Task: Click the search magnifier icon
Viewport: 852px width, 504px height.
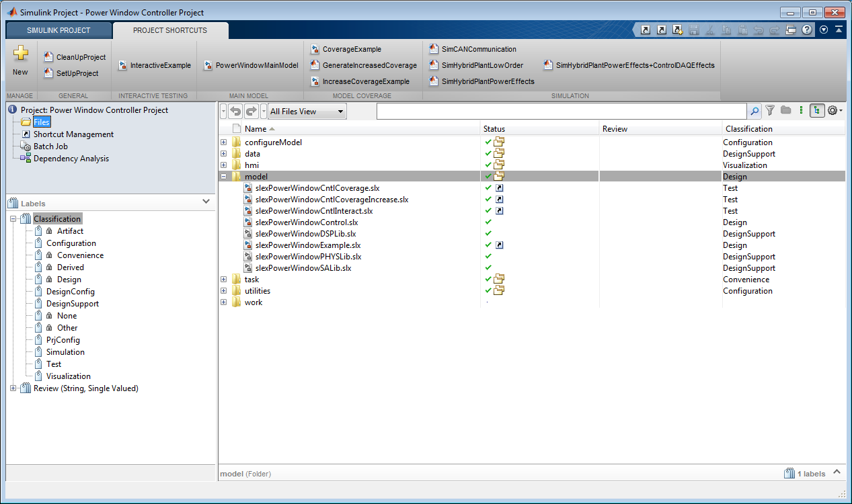Action: click(x=754, y=112)
